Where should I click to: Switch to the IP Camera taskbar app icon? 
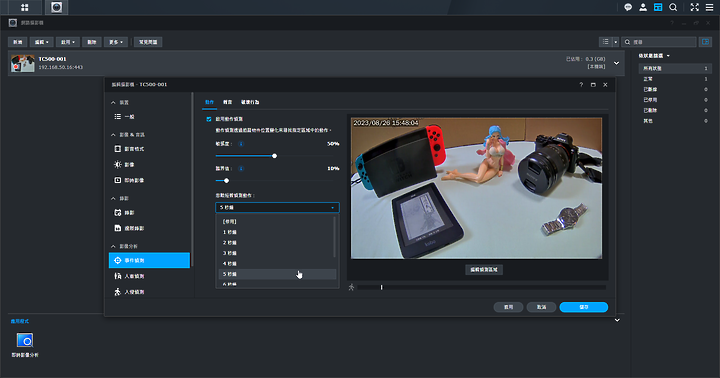point(56,7)
